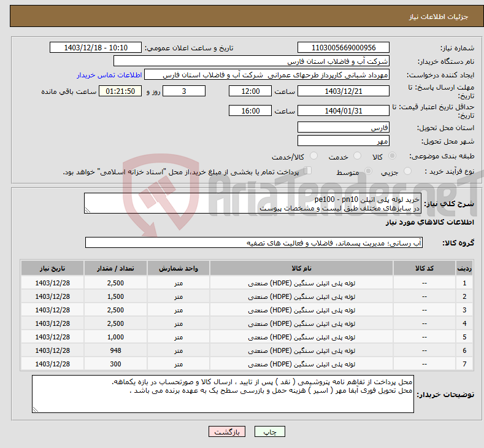Click the چاپ print button
The width and height of the screenshot is (484, 448).
(270, 431)
